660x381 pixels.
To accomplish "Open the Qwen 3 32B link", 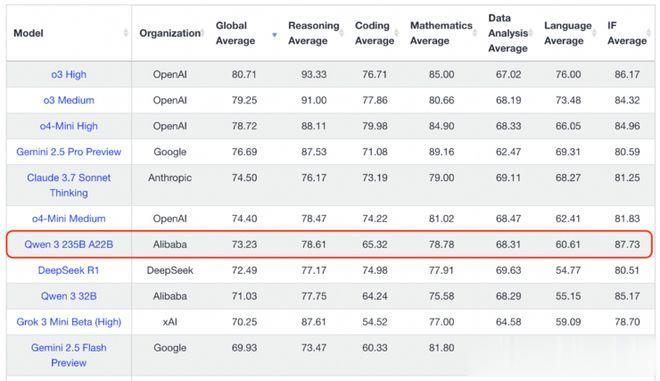I will [x=69, y=296].
